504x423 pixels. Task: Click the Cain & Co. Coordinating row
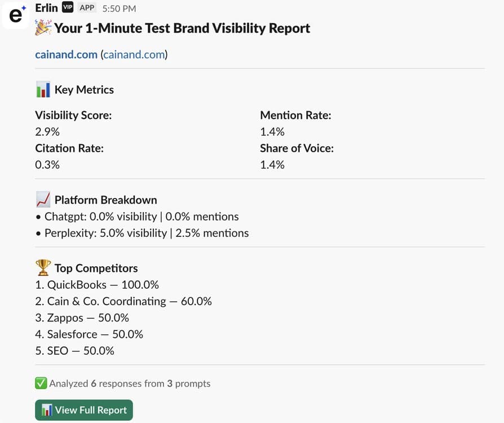pyautogui.click(x=123, y=301)
